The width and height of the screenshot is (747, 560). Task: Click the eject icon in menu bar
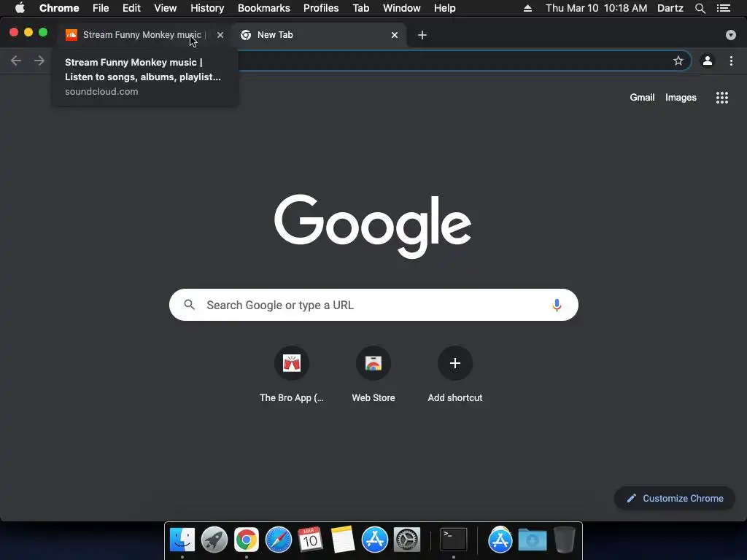pyautogui.click(x=527, y=8)
